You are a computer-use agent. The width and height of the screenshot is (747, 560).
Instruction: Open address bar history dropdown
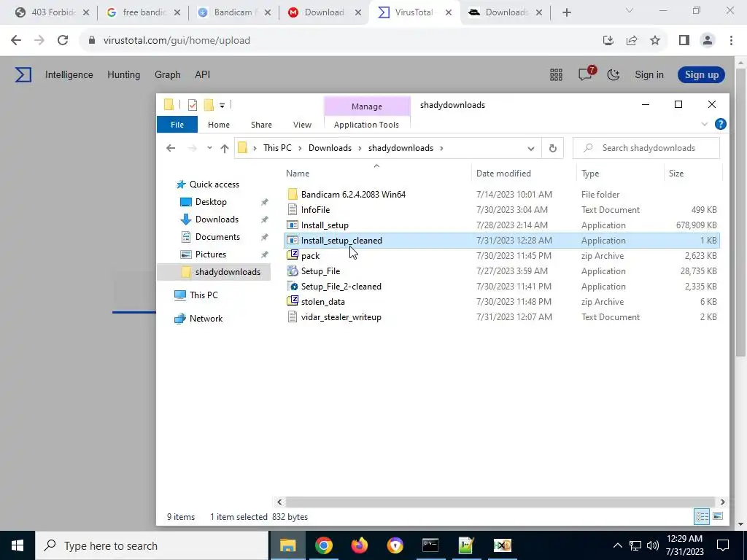[x=531, y=148]
